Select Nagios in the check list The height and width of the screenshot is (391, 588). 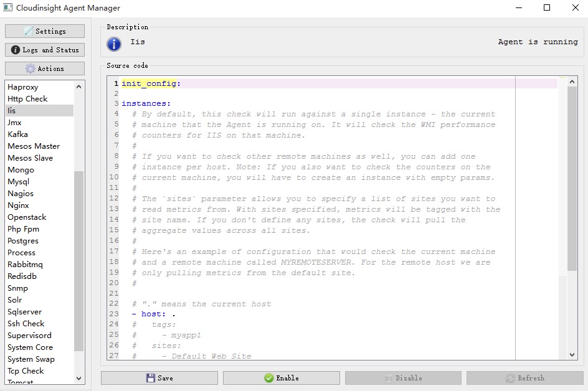(40, 194)
